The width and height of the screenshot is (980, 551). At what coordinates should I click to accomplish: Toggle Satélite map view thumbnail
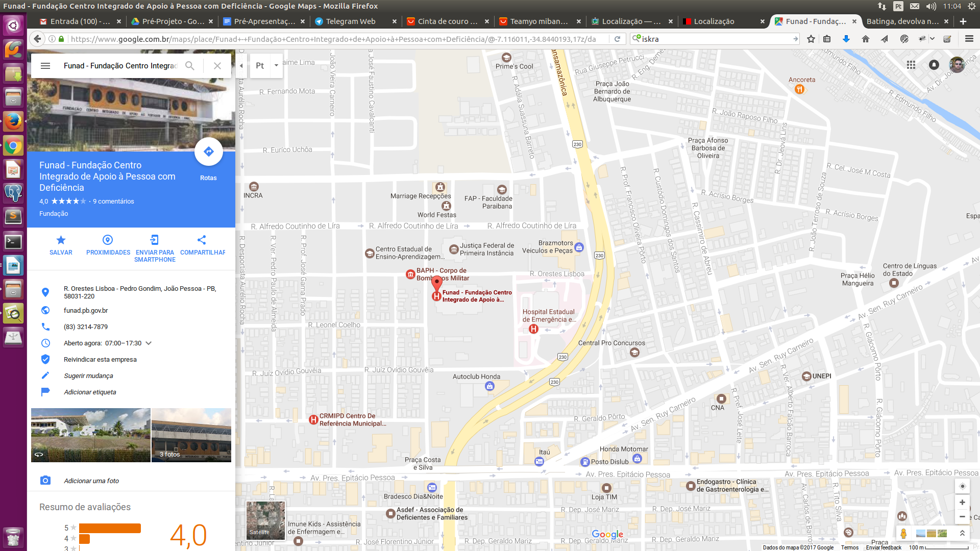click(265, 520)
